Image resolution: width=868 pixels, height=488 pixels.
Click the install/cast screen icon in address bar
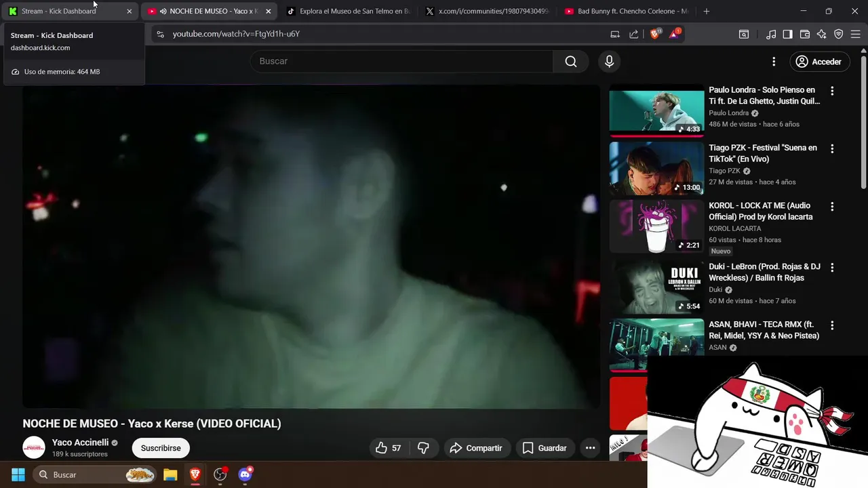pyautogui.click(x=615, y=34)
